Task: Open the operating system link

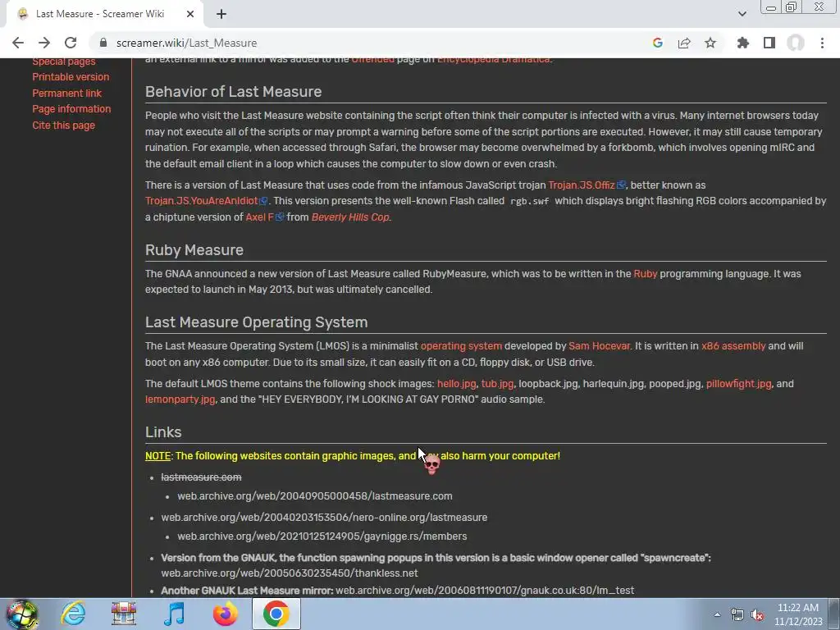Action: point(461,346)
